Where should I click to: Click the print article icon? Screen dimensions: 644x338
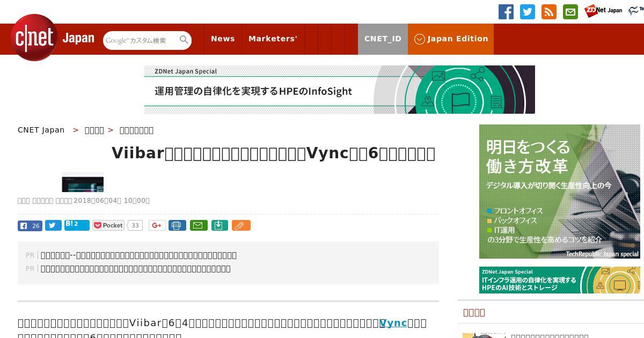pos(177,225)
